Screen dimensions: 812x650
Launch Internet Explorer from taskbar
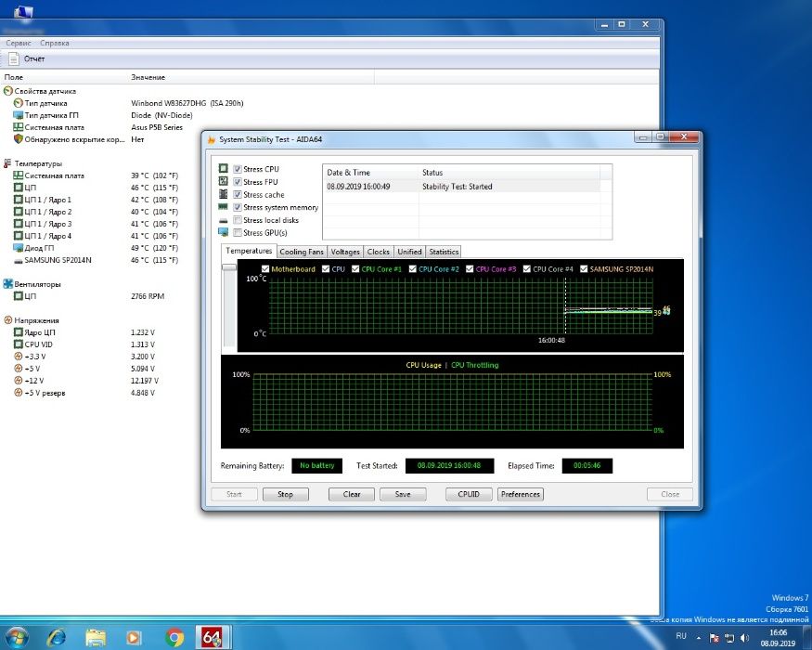point(56,637)
